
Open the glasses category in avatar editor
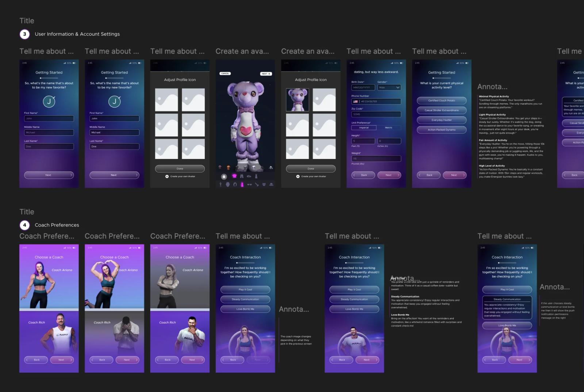pos(250,185)
